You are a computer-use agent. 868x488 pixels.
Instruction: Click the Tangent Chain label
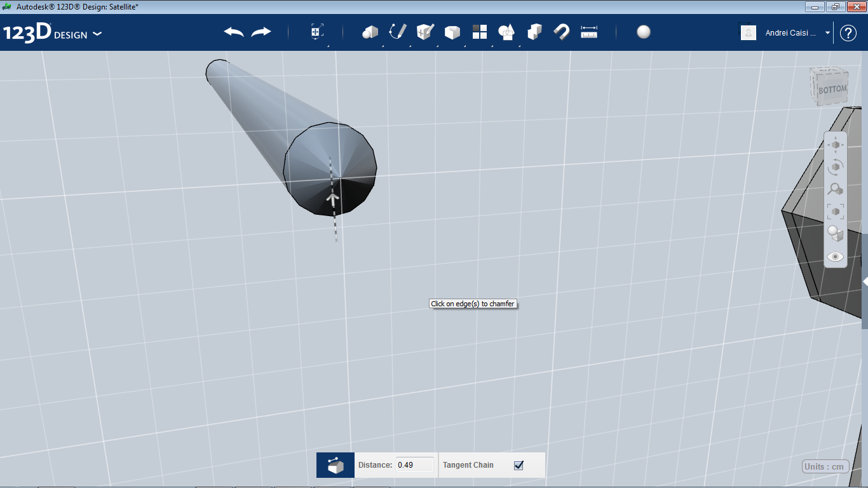tap(468, 465)
